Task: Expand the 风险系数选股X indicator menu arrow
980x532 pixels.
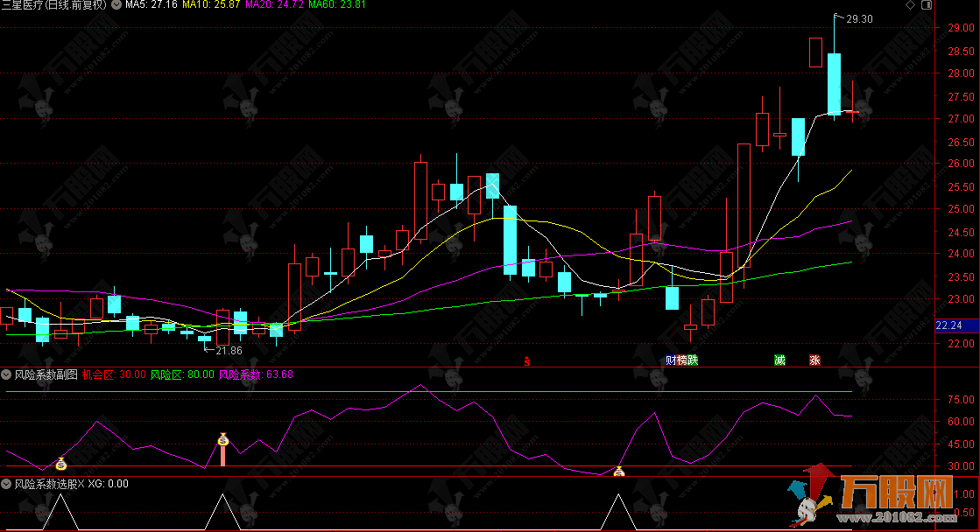Action: click(x=7, y=483)
